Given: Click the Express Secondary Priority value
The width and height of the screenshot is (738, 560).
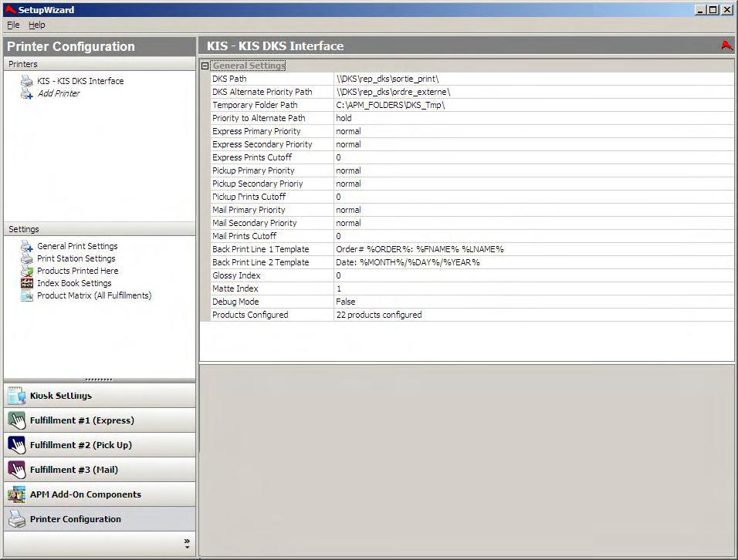Looking at the screenshot, I should pyautogui.click(x=533, y=144).
